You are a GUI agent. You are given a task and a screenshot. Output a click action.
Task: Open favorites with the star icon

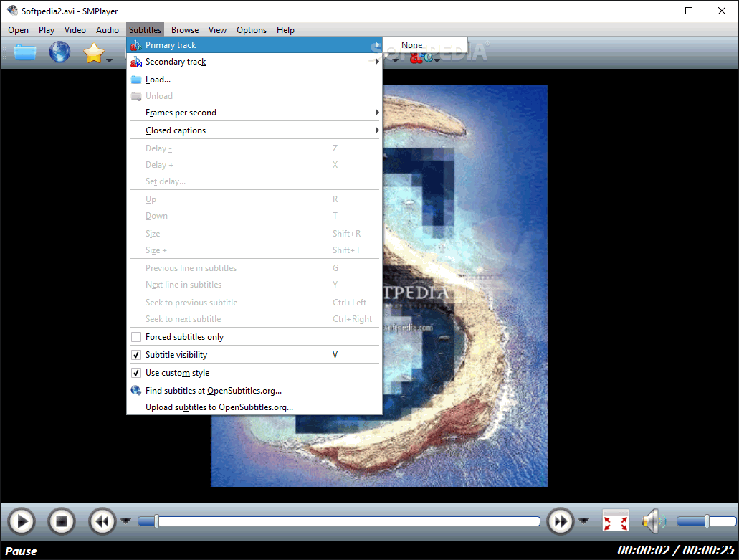(94, 52)
